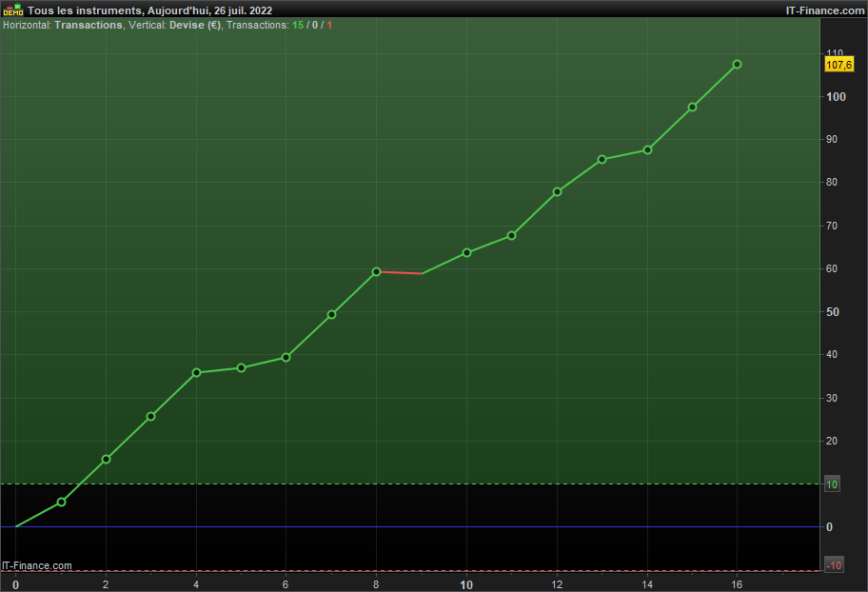
Task: Click the yellow 107,6 value label
Action: coord(838,65)
